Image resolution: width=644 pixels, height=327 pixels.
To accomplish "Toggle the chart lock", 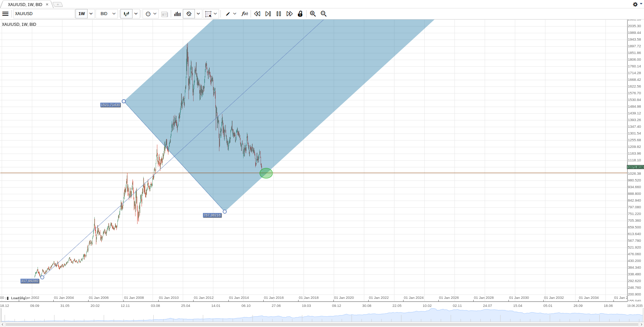I will coord(300,14).
